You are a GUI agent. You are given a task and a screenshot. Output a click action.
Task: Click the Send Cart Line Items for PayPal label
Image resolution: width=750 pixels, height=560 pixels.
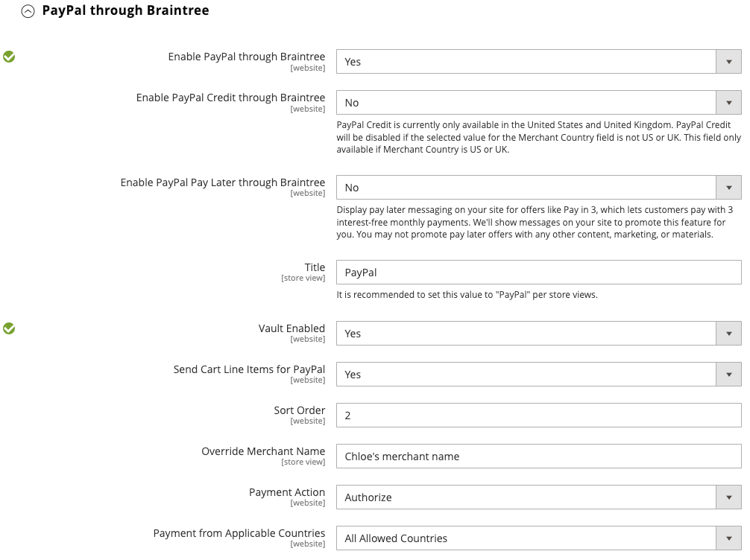click(249, 369)
